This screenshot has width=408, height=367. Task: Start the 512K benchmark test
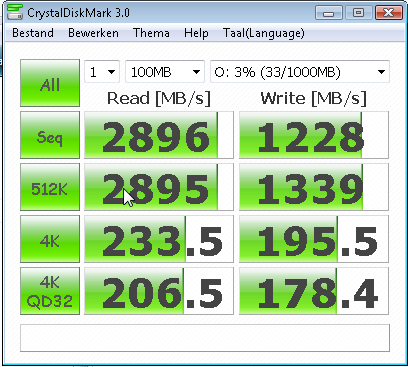(x=50, y=187)
